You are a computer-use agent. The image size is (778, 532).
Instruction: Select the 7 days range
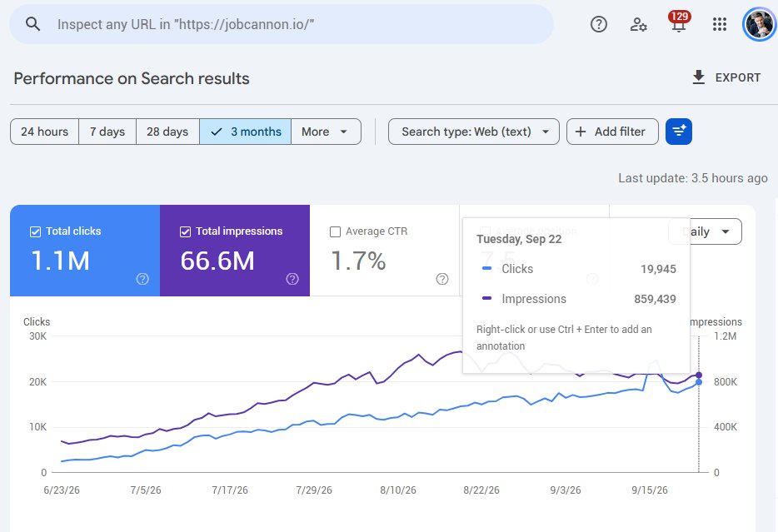click(x=107, y=132)
